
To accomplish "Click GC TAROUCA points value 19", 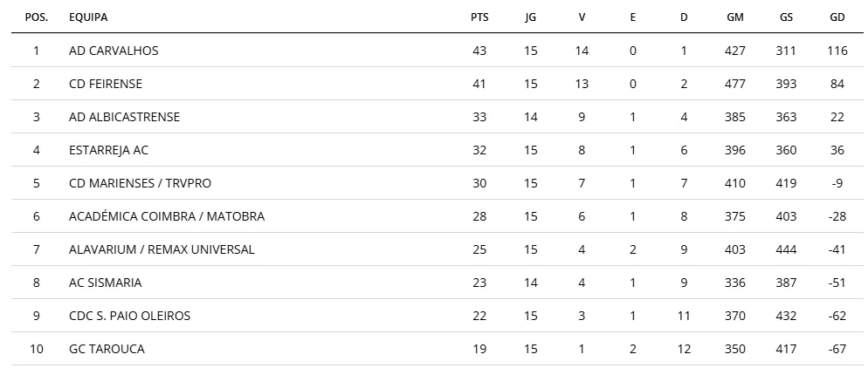I will pos(479,349).
